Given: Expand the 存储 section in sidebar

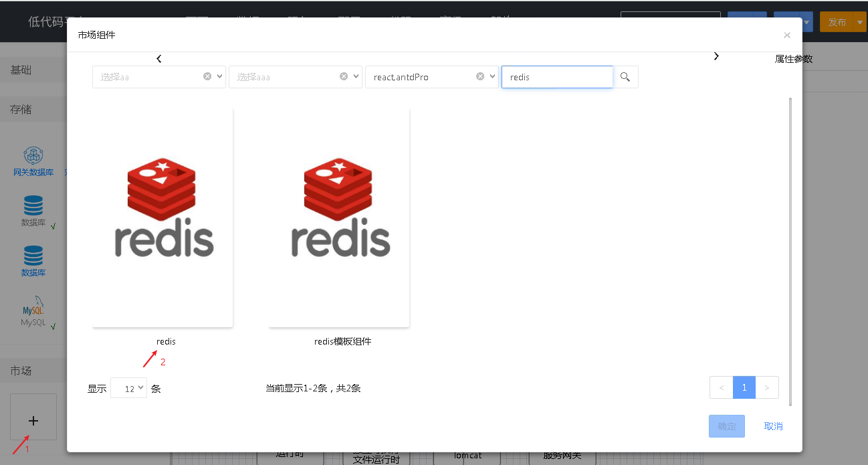Looking at the screenshot, I should tap(33, 109).
